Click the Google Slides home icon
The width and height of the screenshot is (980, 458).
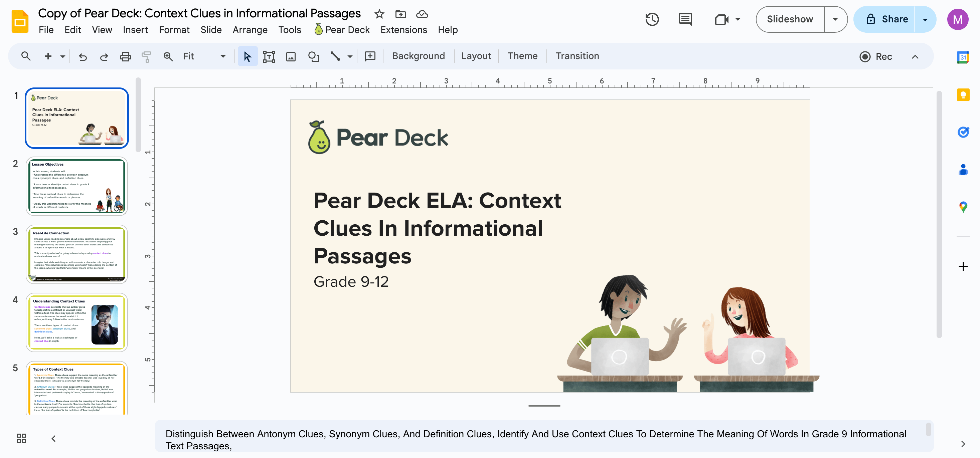tap(20, 21)
